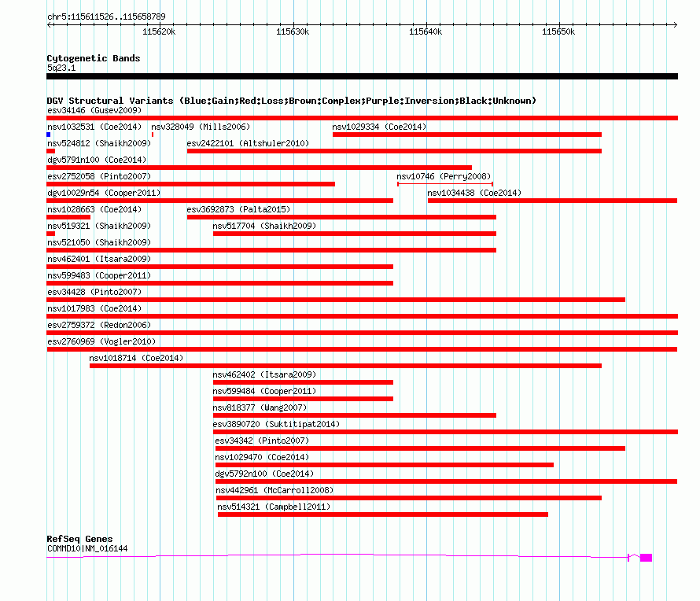Click the DGV Structural Variants track title

point(292,101)
